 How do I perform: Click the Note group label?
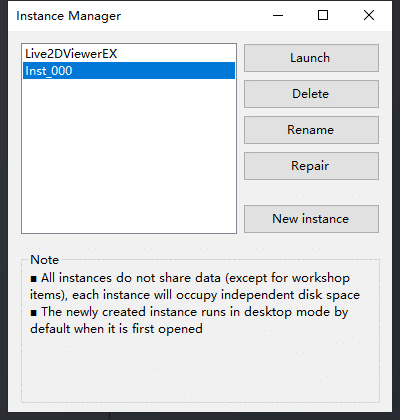[44, 260]
